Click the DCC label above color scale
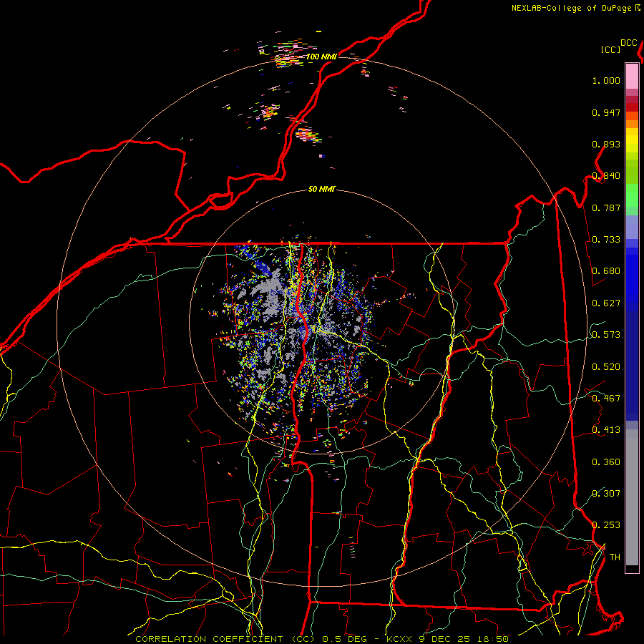The height and width of the screenshot is (644, 644). 628,43
